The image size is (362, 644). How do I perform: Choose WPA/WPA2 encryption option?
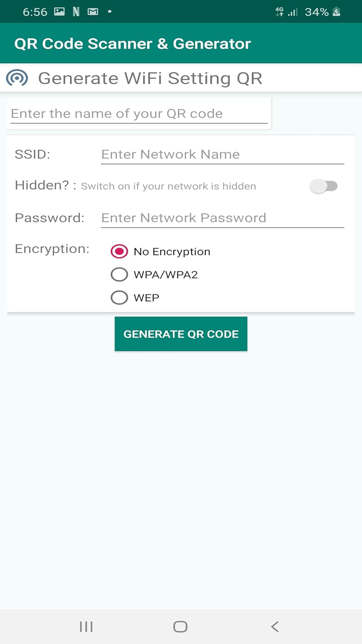119,274
